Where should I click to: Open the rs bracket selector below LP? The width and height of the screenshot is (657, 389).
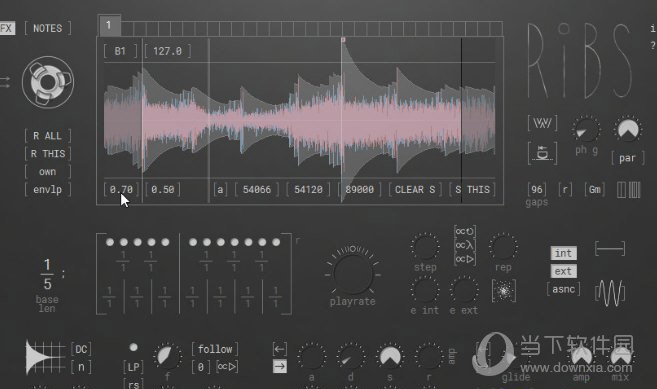click(x=133, y=384)
